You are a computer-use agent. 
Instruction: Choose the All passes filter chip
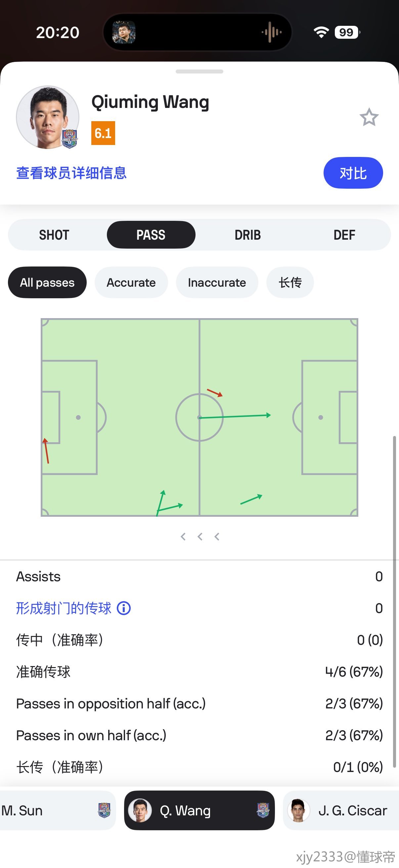[x=47, y=282]
